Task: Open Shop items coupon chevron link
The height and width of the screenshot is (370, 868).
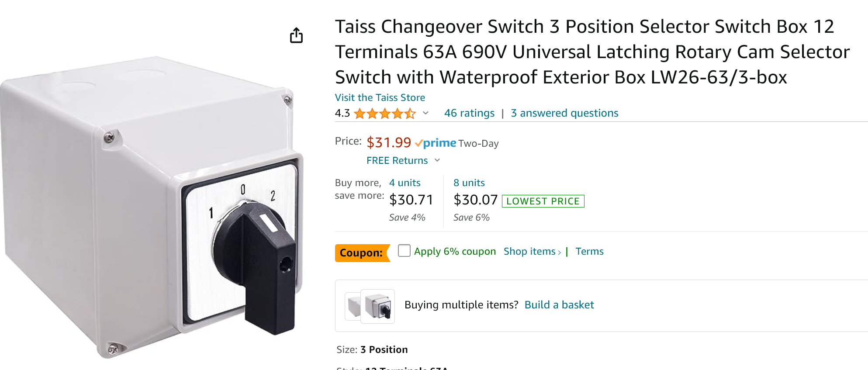Action: 532,252
